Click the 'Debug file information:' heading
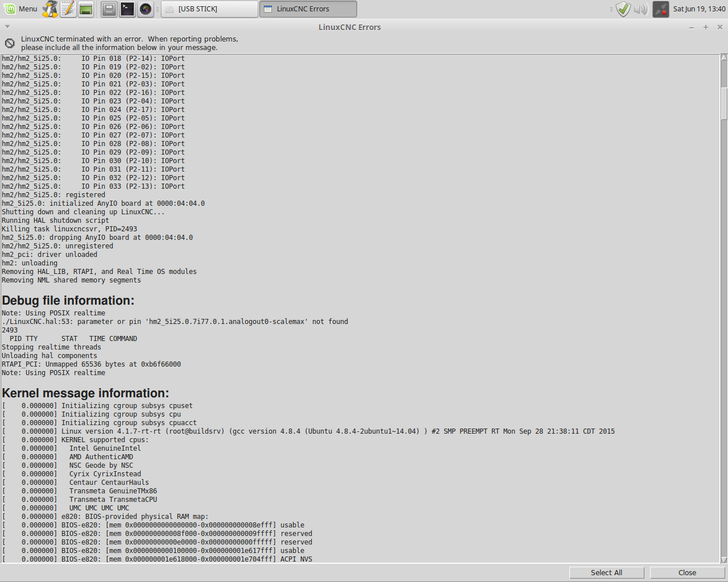The image size is (728, 582). point(68,301)
